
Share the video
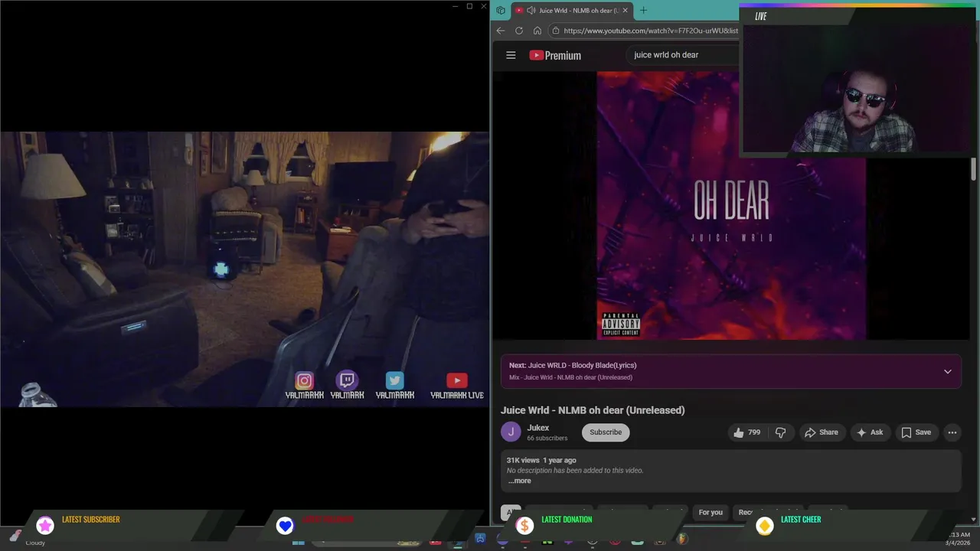[821, 432]
